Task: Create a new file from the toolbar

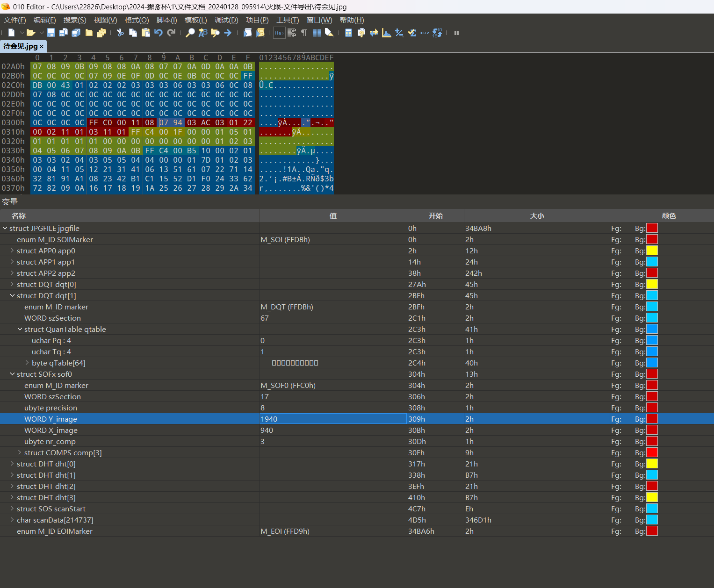Action: pyautogui.click(x=11, y=33)
